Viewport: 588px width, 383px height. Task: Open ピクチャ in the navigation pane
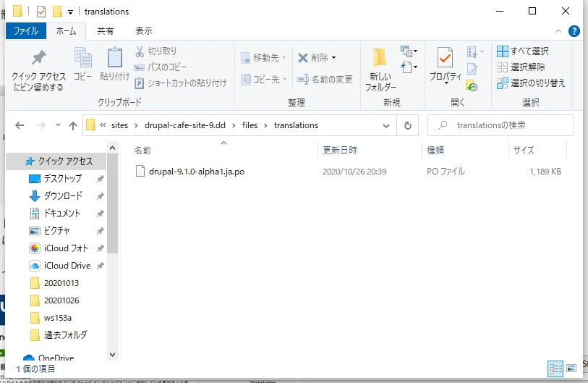click(49, 230)
